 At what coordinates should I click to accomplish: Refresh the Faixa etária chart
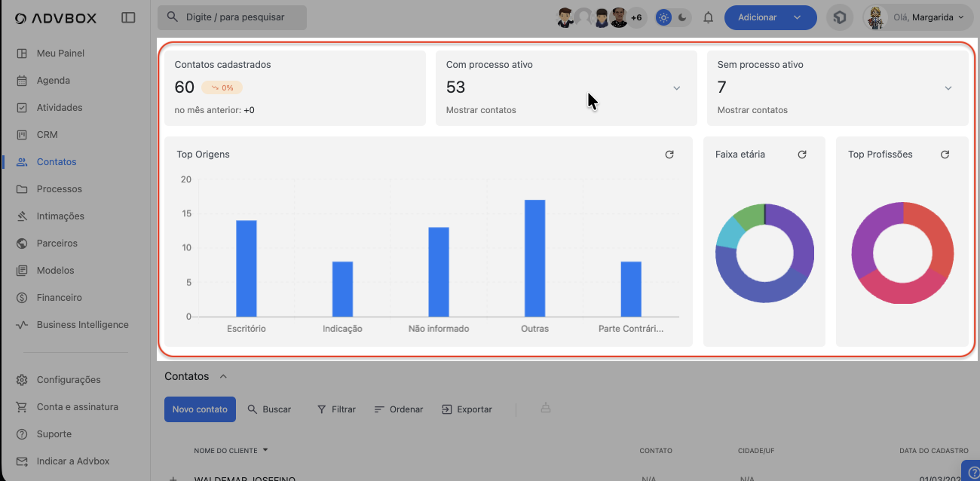point(802,155)
